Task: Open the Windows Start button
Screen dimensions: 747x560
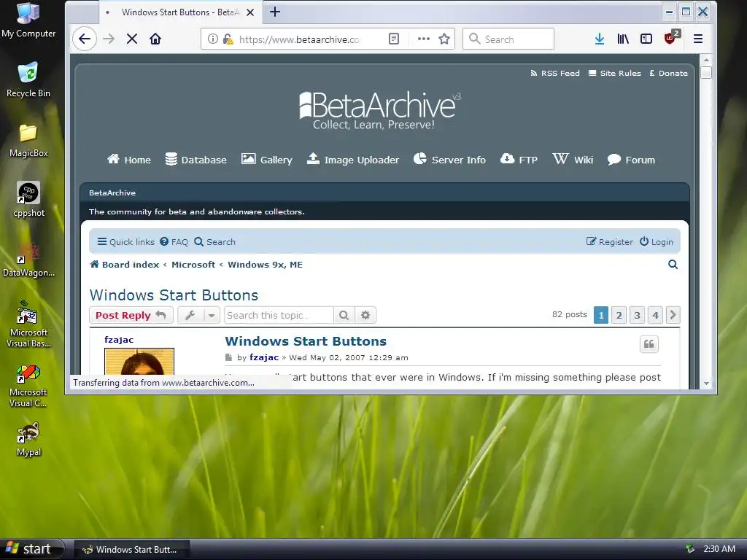Action: [31, 549]
